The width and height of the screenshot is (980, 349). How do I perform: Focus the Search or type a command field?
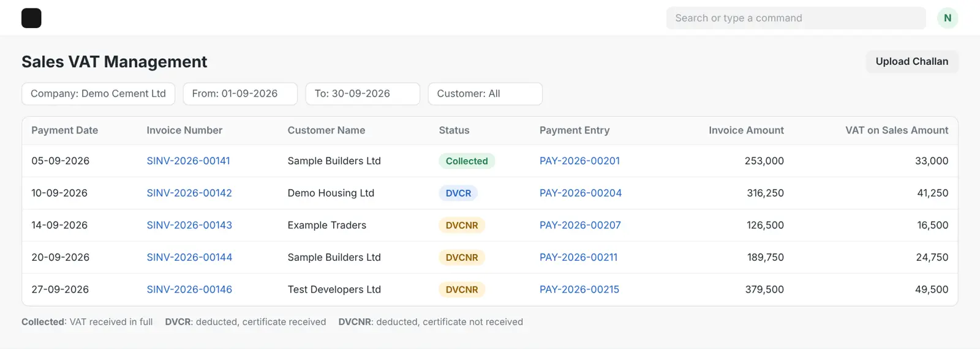point(796,18)
